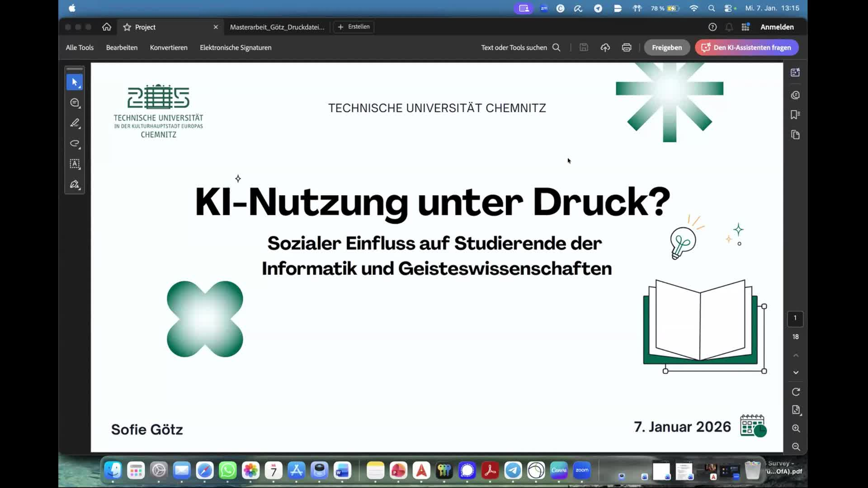Go to the next page with down chevron

click(796, 373)
